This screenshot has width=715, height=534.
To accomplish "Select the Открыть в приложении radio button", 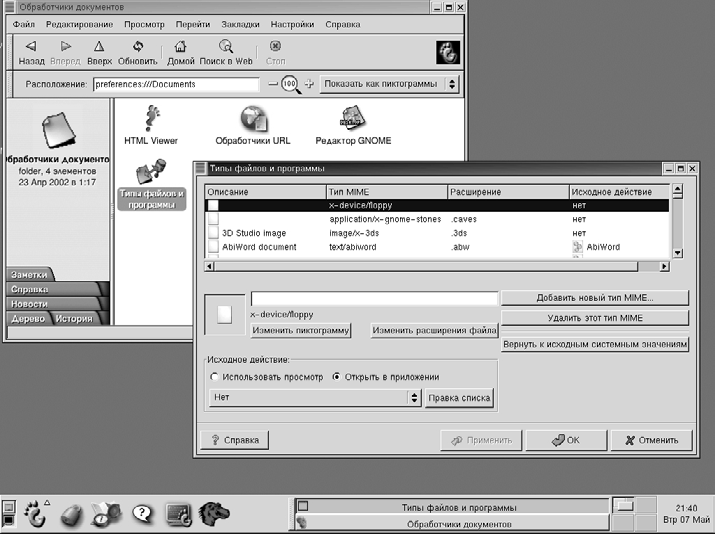I will (336, 377).
